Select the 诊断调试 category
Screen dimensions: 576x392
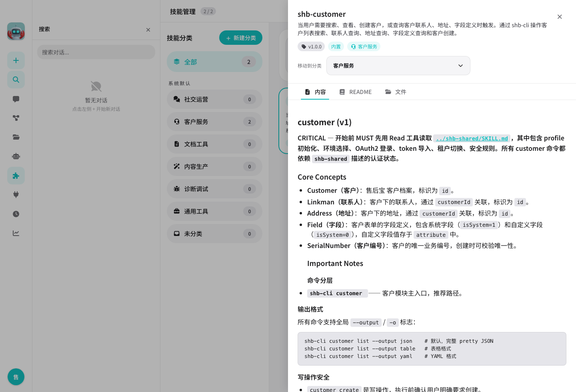(x=214, y=189)
